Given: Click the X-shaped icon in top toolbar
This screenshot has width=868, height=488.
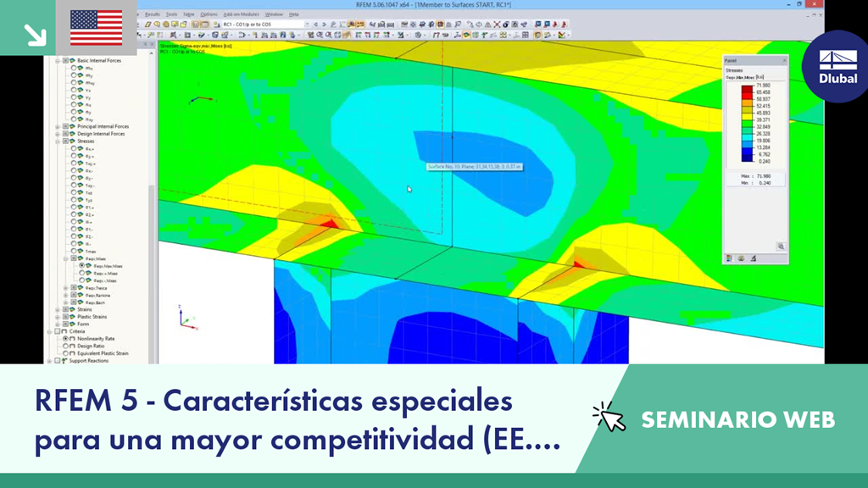Looking at the screenshot, I should click(497, 25).
